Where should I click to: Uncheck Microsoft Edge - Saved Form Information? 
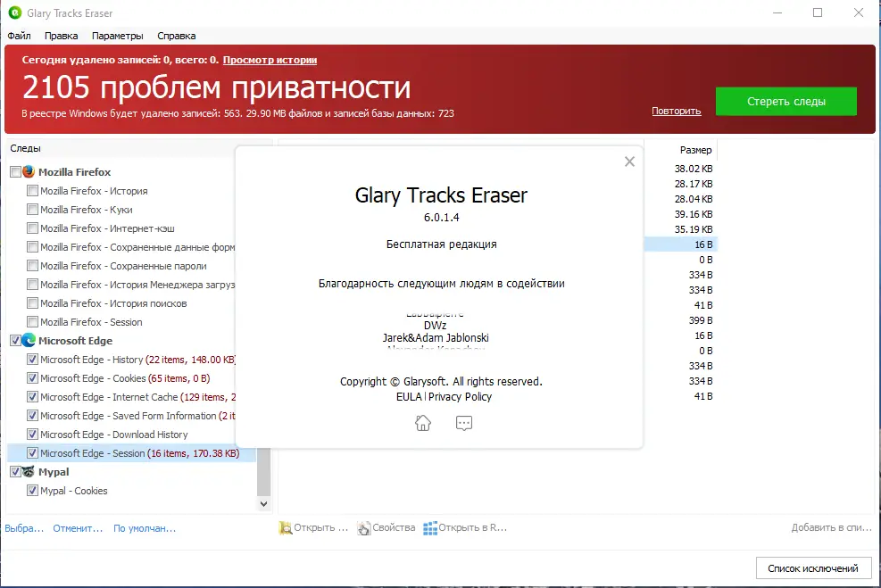(33, 416)
